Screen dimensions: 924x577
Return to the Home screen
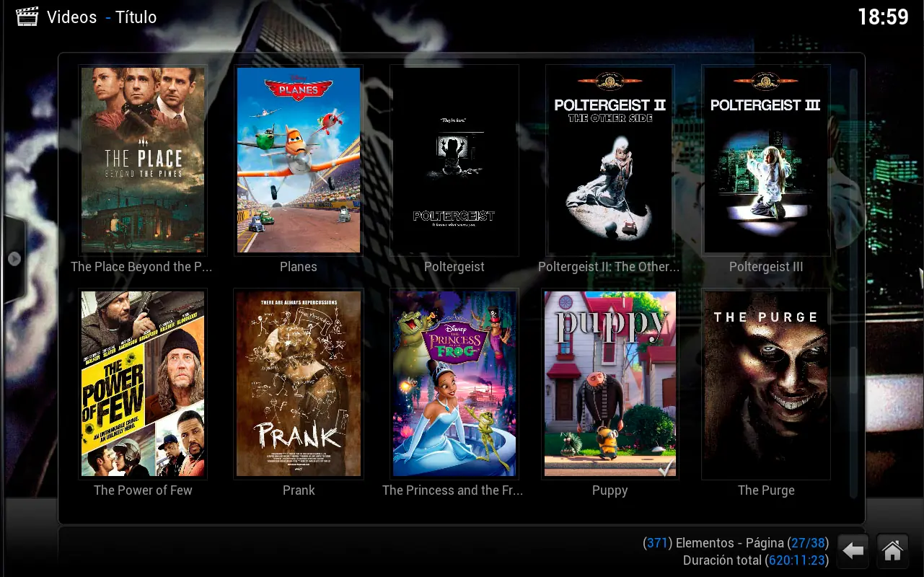click(892, 552)
